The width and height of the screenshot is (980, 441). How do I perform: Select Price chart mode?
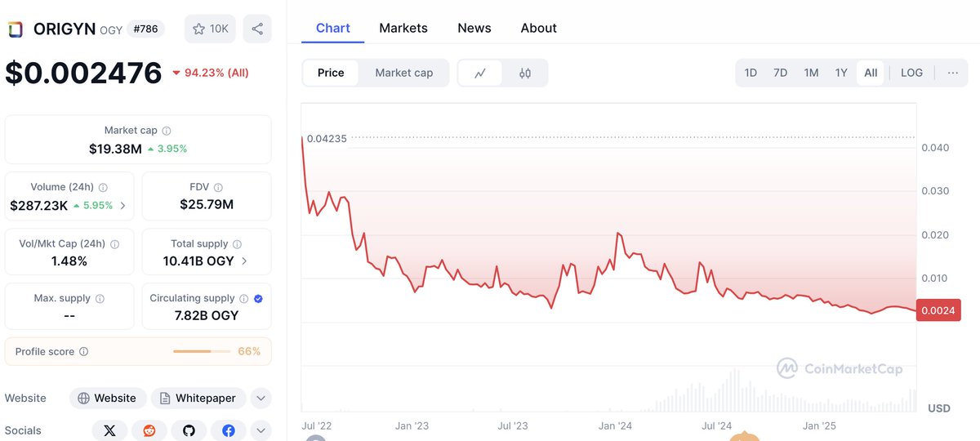click(x=331, y=73)
